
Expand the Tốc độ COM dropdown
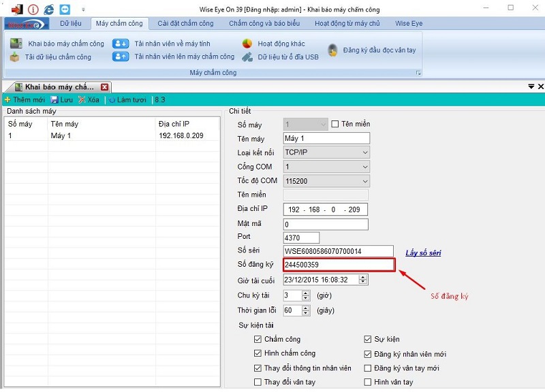[x=365, y=181]
